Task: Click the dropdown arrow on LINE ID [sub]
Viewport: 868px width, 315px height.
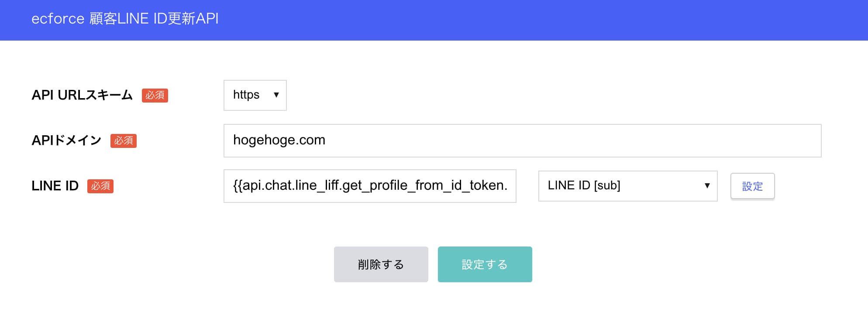Action: (707, 186)
